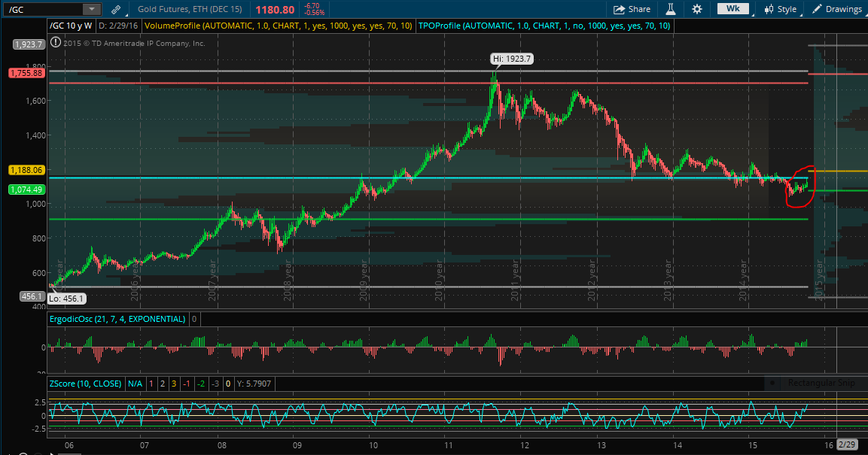Click the D: 2/29/16 date readout

click(x=119, y=26)
